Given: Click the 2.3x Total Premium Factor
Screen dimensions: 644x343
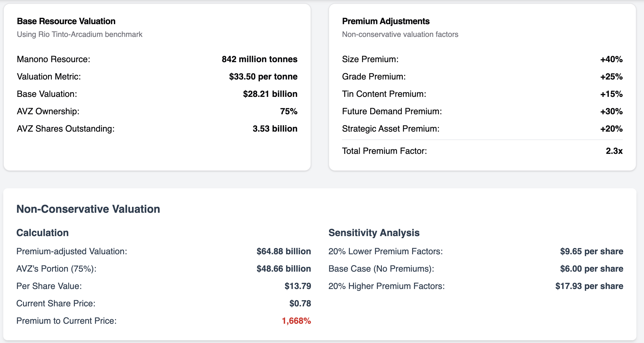Looking at the screenshot, I should [614, 151].
